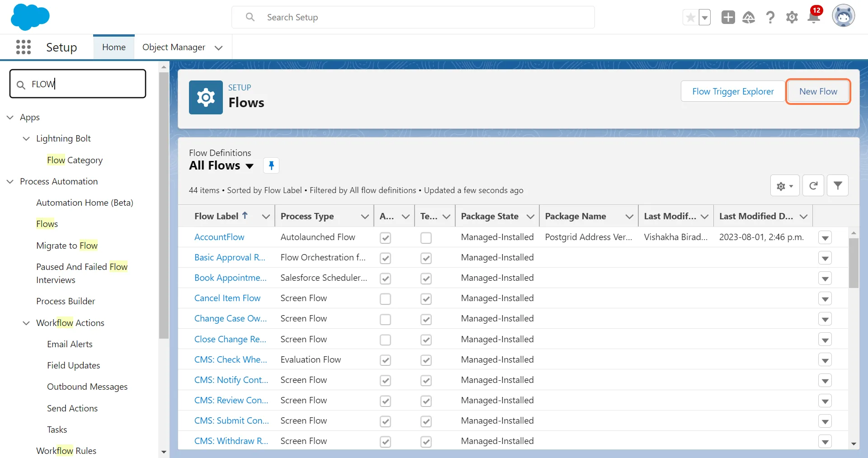Toggle Active checkbox for Cancel Item Flow
868x458 pixels.
pos(385,299)
